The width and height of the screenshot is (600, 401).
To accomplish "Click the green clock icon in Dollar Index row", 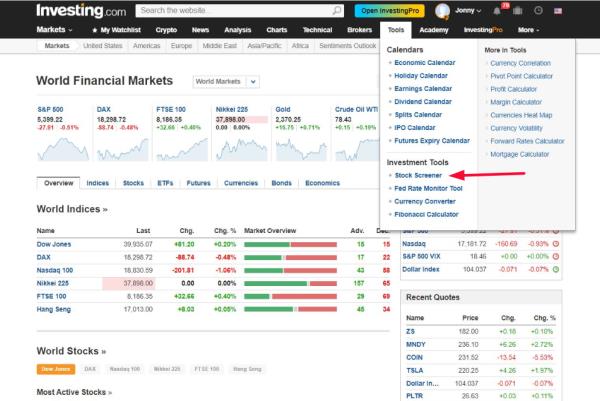I will pos(556,269).
